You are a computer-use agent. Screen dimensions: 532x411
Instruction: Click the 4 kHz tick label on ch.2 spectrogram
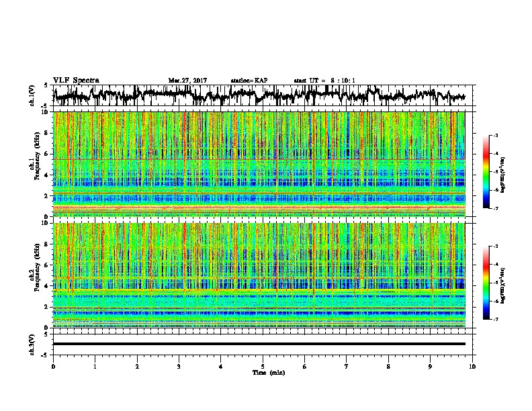[46, 286]
